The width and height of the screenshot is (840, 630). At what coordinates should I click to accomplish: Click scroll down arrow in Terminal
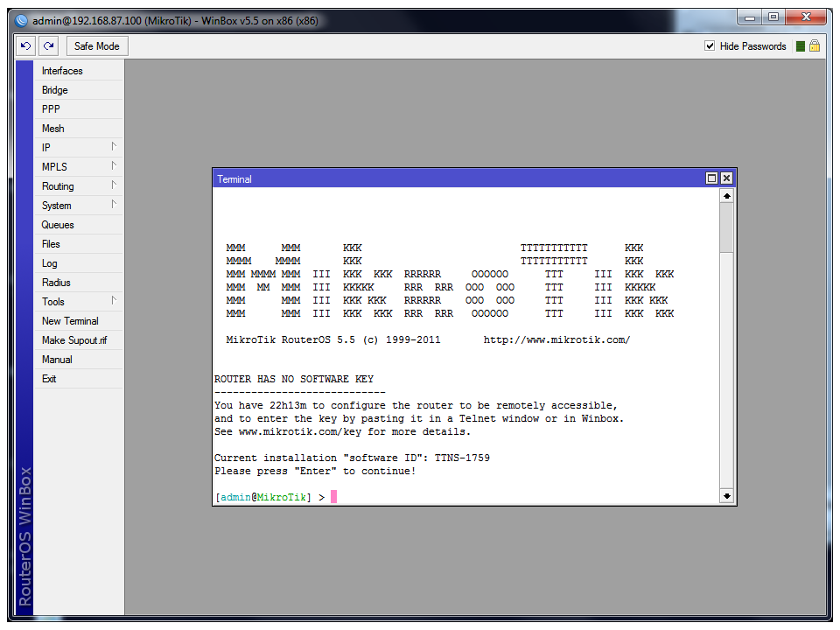click(x=726, y=496)
